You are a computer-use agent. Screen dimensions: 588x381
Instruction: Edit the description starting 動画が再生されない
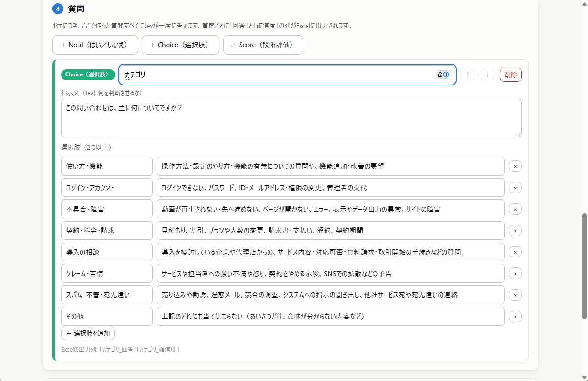(x=330, y=209)
